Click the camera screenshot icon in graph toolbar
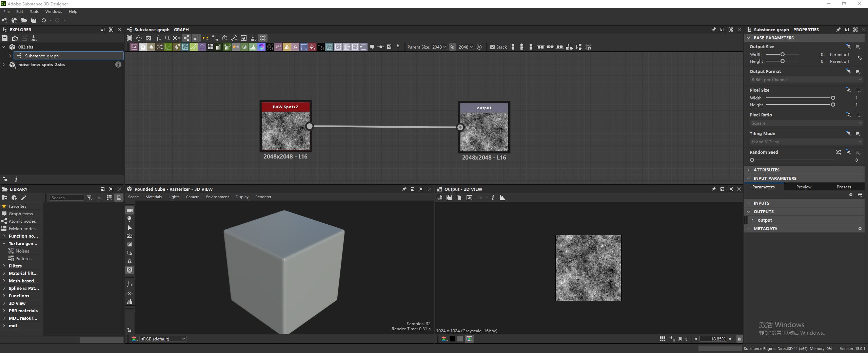868x353 pixels. tap(149, 38)
